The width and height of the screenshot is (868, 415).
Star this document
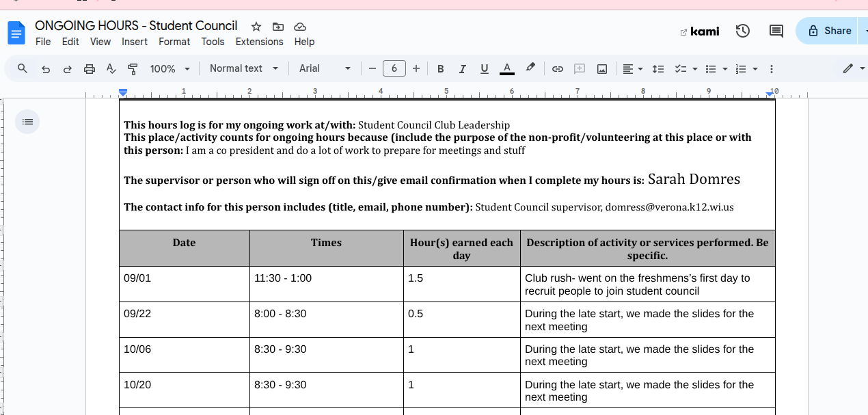click(x=256, y=27)
